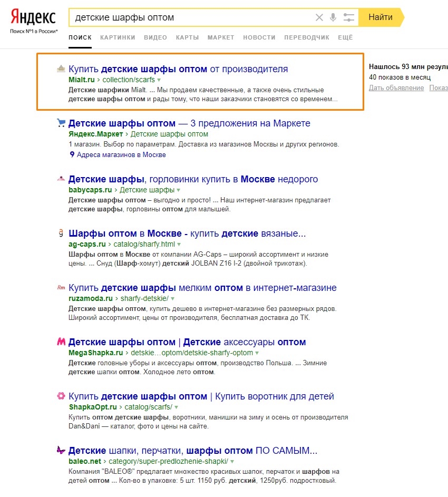Viewport: 448px width, 497px height.
Task: Open the ЕЩЁ menu
Action: pos(345,37)
